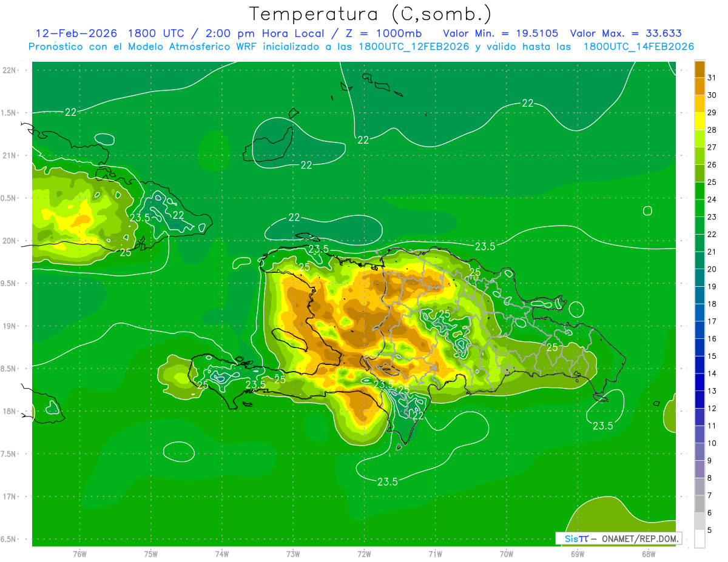Pick the legend band between 24 and 25

(699, 190)
